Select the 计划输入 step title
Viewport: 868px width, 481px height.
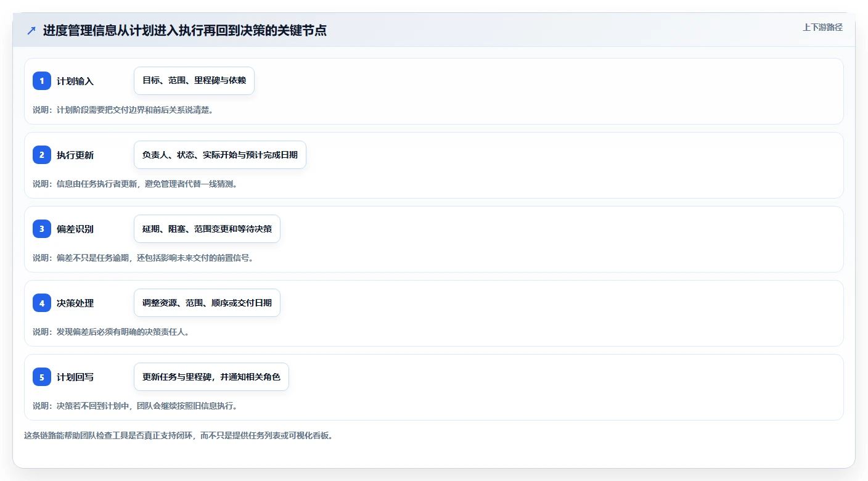[75, 81]
